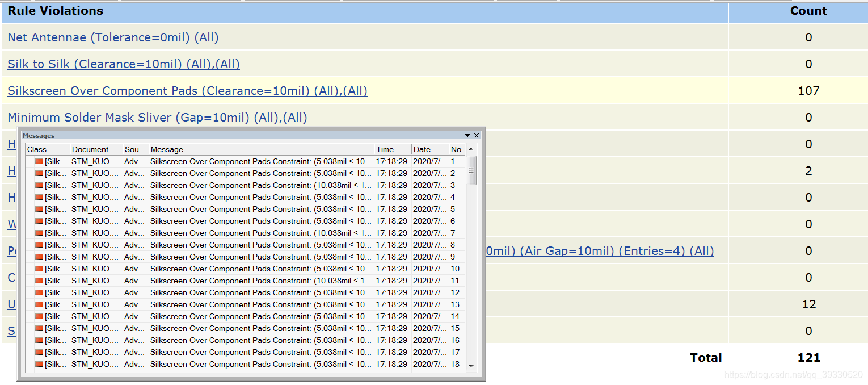
Task: Open Silkscreen Over Component Pads link
Action: (187, 91)
